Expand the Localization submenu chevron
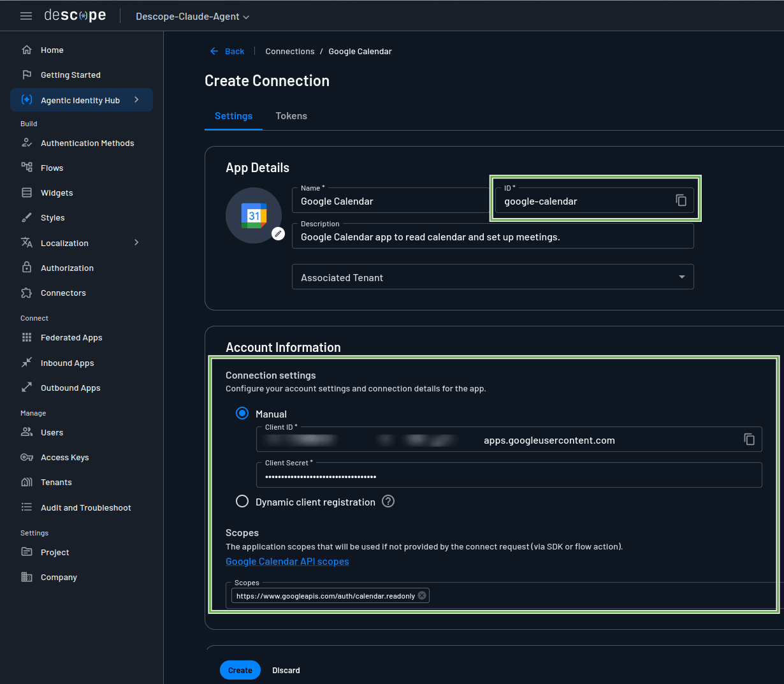 click(x=136, y=243)
